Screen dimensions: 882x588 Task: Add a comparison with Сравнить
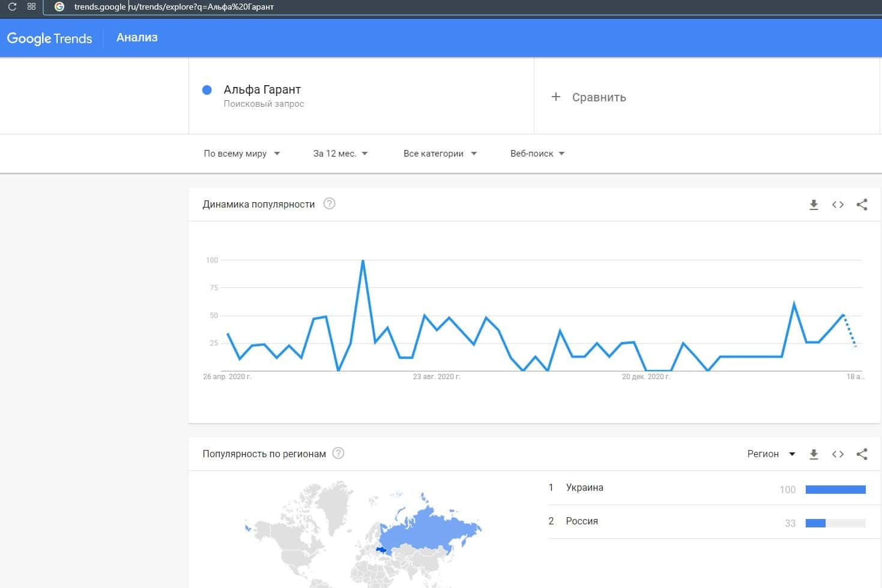click(x=599, y=97)
